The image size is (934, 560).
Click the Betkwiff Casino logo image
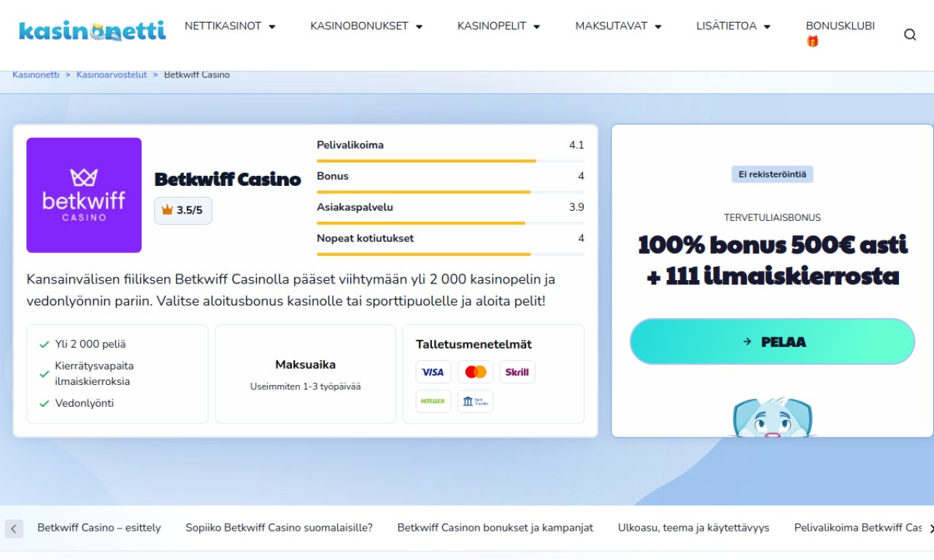[84, 195]
